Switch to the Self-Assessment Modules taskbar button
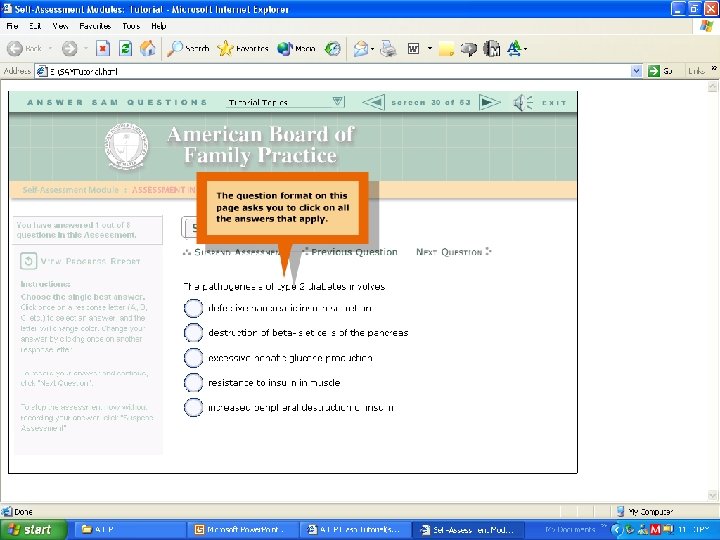This screenshot has height=540, width=720. (x=466, y=529)
